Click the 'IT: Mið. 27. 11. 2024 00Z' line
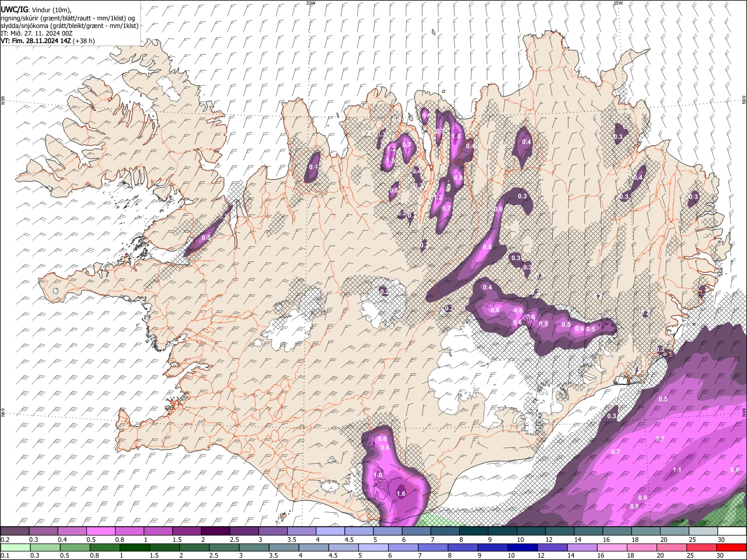 (x=37, y=33)
